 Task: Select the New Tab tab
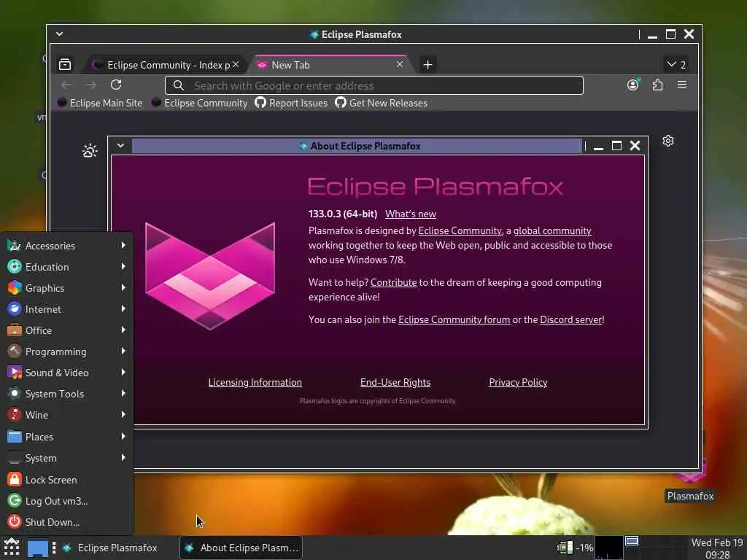click(330, 65)
